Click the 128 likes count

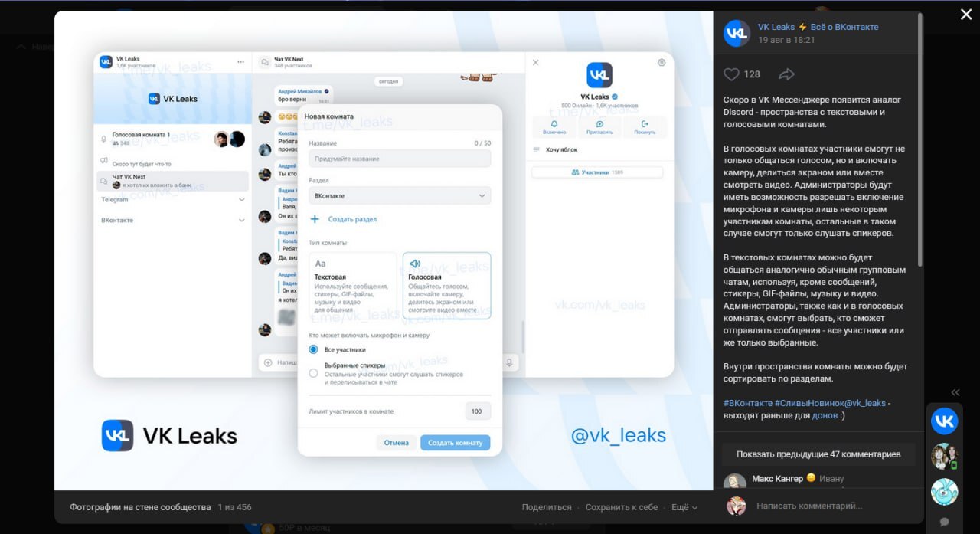tap(752, 74)
